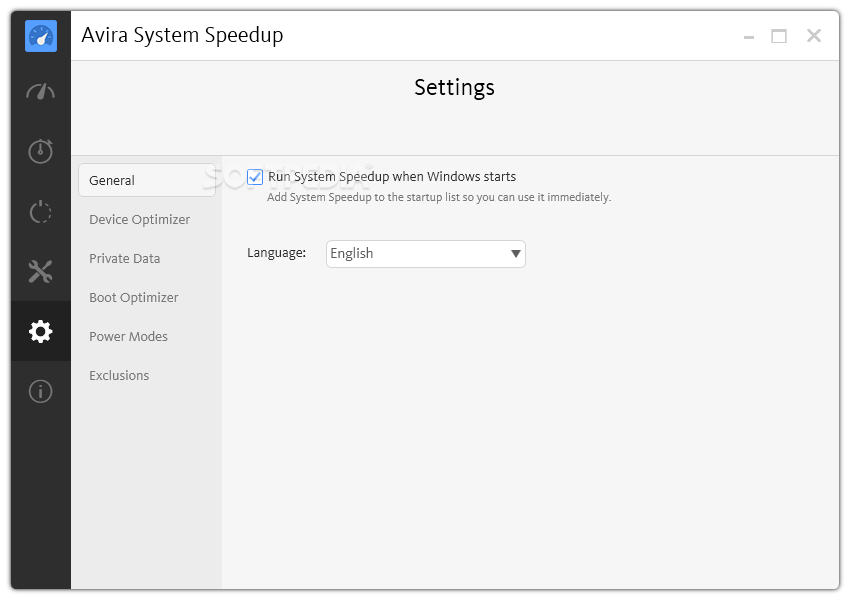850x600 pixels.
Task: Click the 'Run System Speedup when Windows starts' label
Action: point(392,177)
